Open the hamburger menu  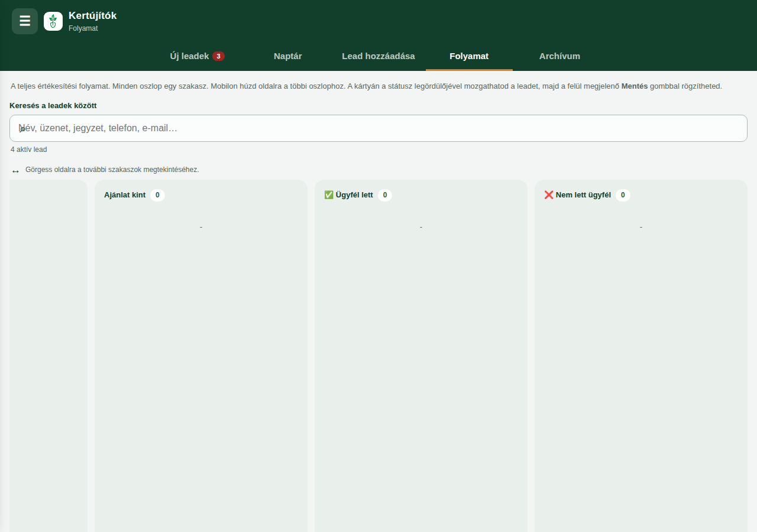(25, 21)
